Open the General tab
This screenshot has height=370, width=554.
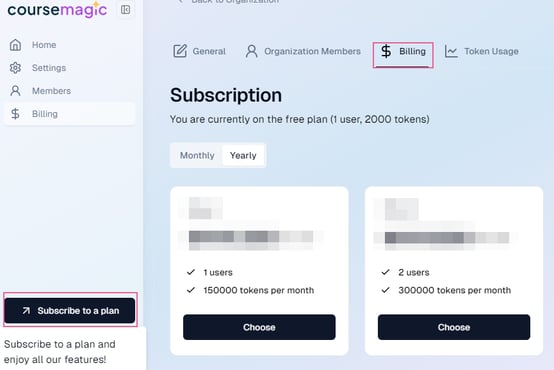click(199, 51)
